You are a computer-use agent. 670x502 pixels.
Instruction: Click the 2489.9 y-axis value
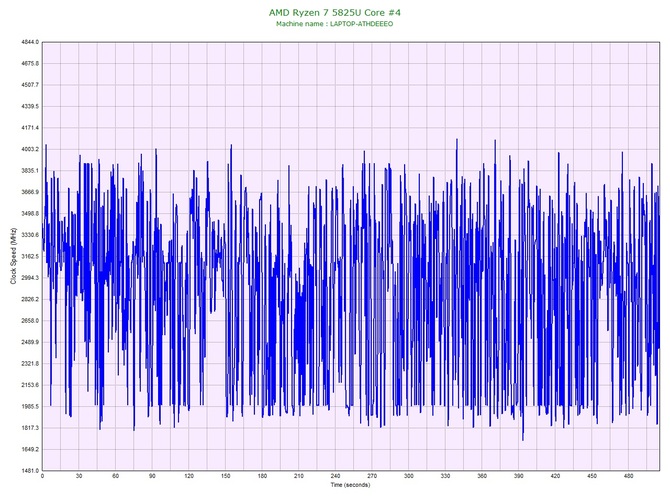pyautogui.click(x=30, y=342)
